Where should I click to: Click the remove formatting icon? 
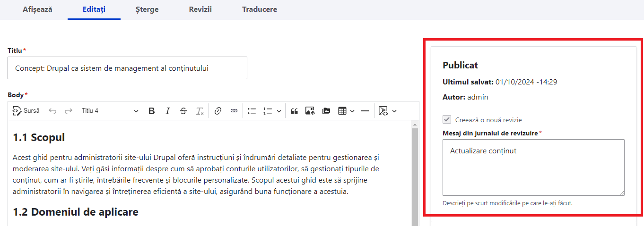point(200,111)
